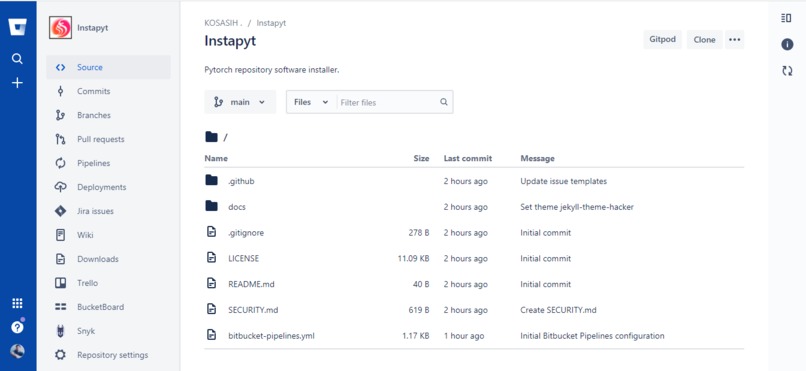This screenshot has width=806, height=371.
Task: Click the root folder icon above file list
Action: click(211, 137)
